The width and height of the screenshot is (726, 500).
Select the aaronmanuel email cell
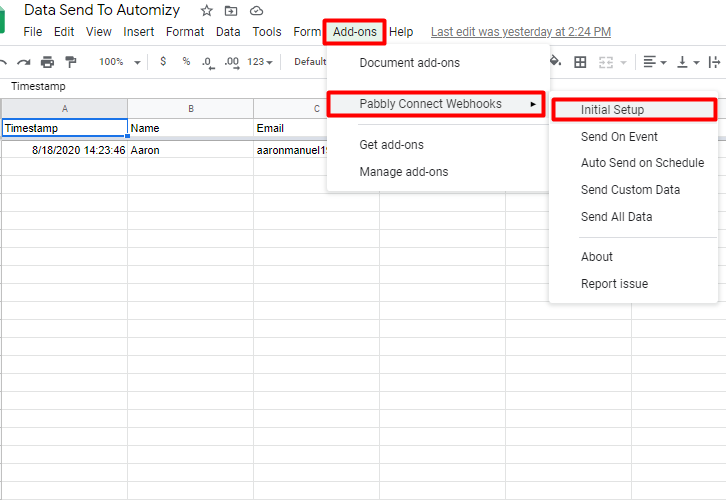tap(291, 150)
